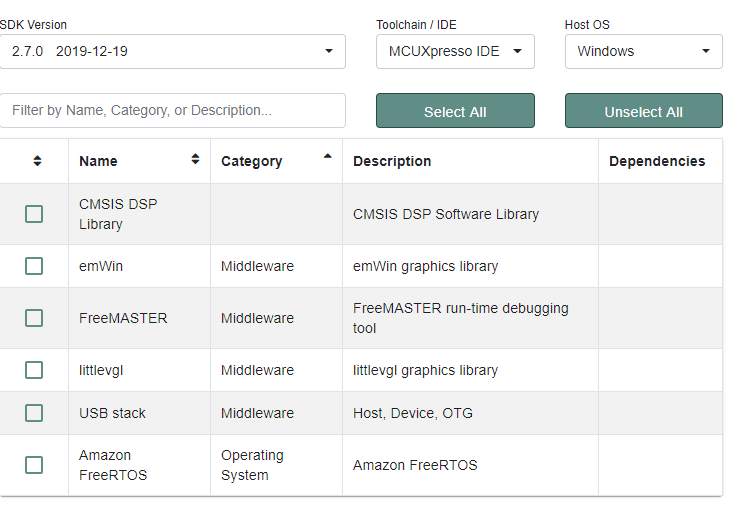Expand the Toolchain / IDE dropdown
Viewport: 730px width, 507px height.
coord(455,51)
